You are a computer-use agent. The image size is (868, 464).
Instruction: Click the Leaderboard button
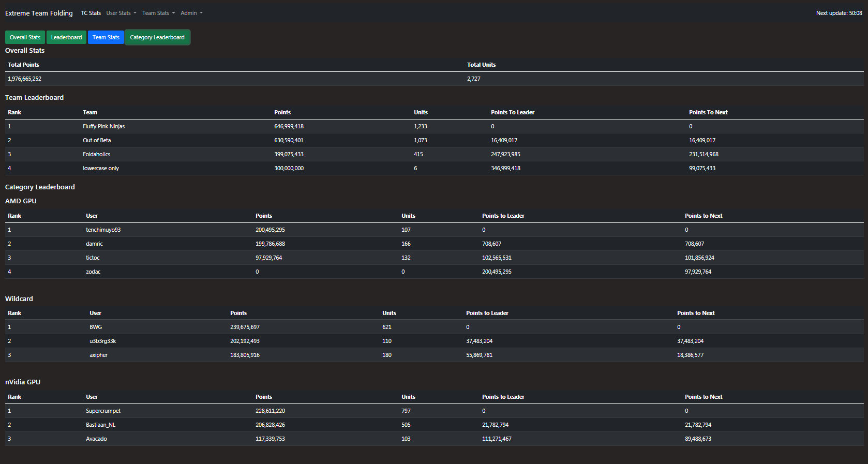[x=66, y=37]
